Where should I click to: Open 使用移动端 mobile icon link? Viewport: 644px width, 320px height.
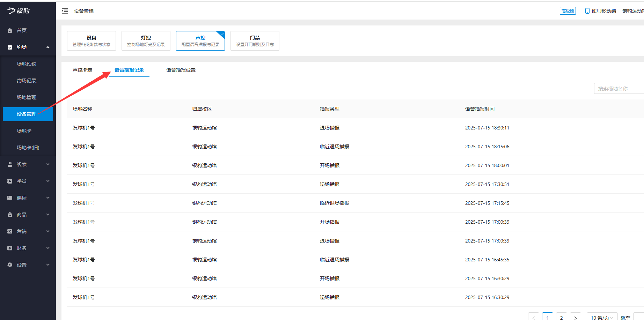point(587,11)
